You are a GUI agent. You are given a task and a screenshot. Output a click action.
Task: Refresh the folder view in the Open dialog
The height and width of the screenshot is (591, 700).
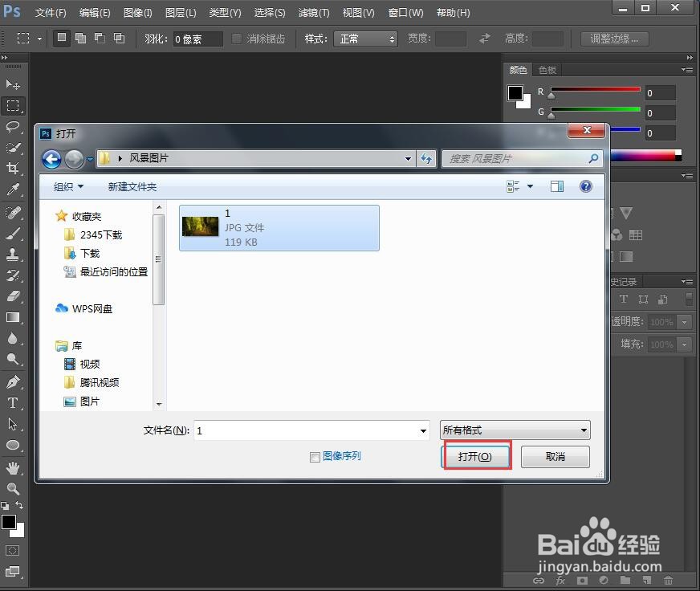(426, 158)
